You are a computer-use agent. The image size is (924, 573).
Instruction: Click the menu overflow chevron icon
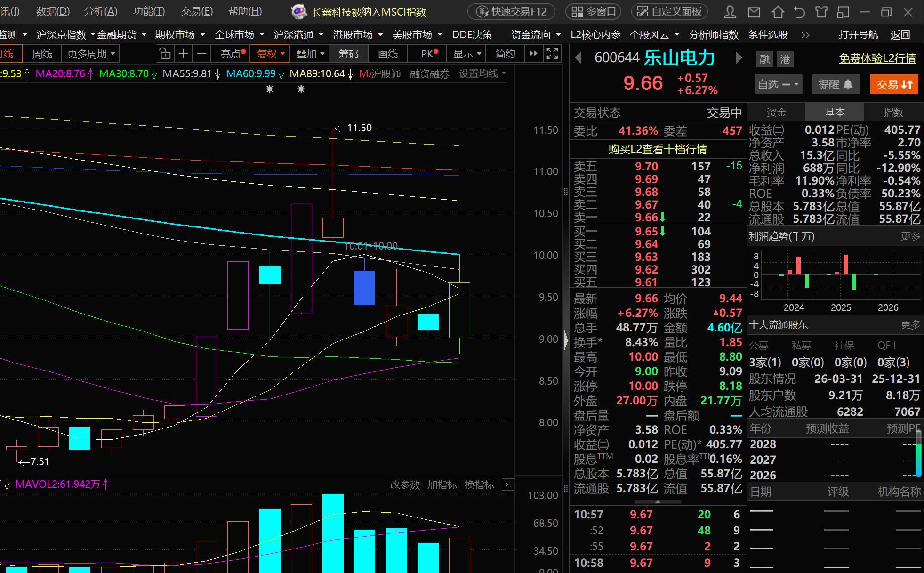[805, 35]
